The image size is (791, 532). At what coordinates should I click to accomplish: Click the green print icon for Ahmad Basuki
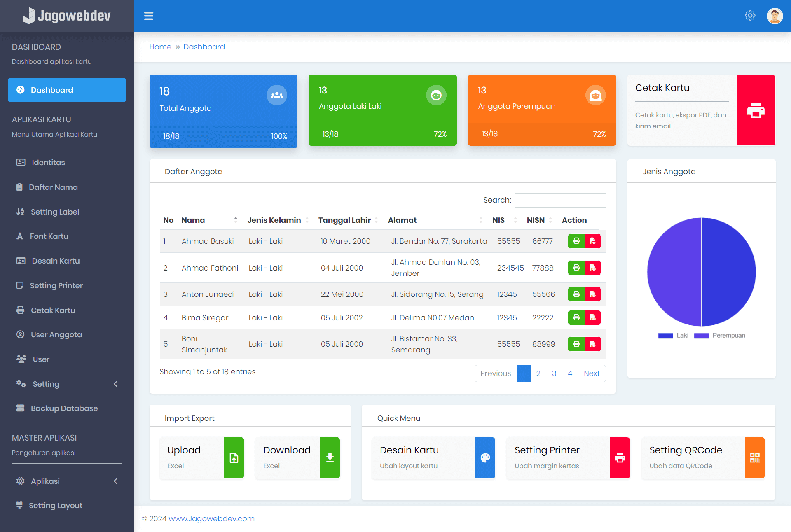point(576,241)
